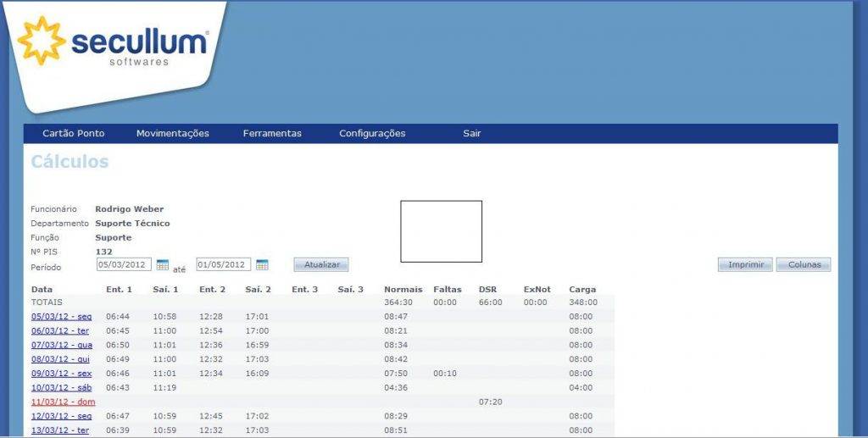Click the Ent. 3 column header
868x438 pixels.
point(305,289)
